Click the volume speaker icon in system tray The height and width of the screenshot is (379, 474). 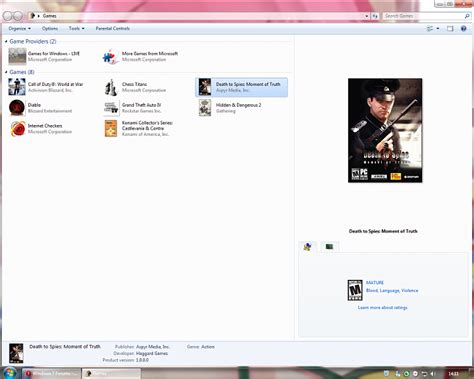[x=433, y=374]
